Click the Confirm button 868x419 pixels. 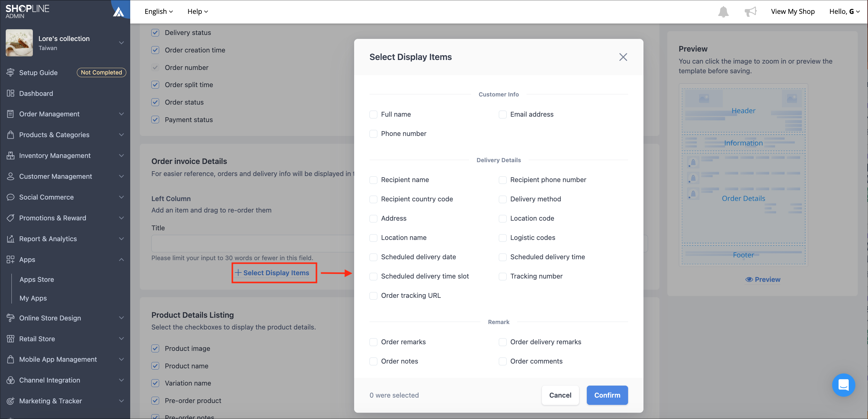pyautogui.click(x=607, y=395)
